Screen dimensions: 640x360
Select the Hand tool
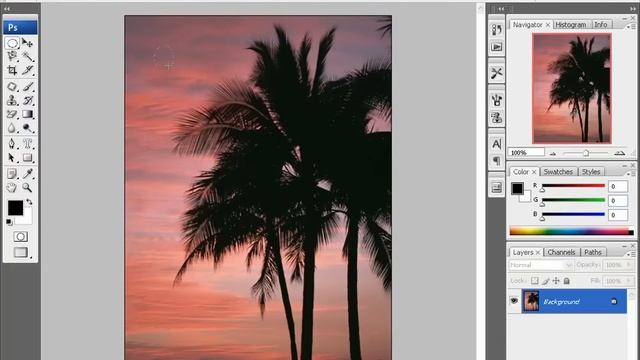coord(12,188)
